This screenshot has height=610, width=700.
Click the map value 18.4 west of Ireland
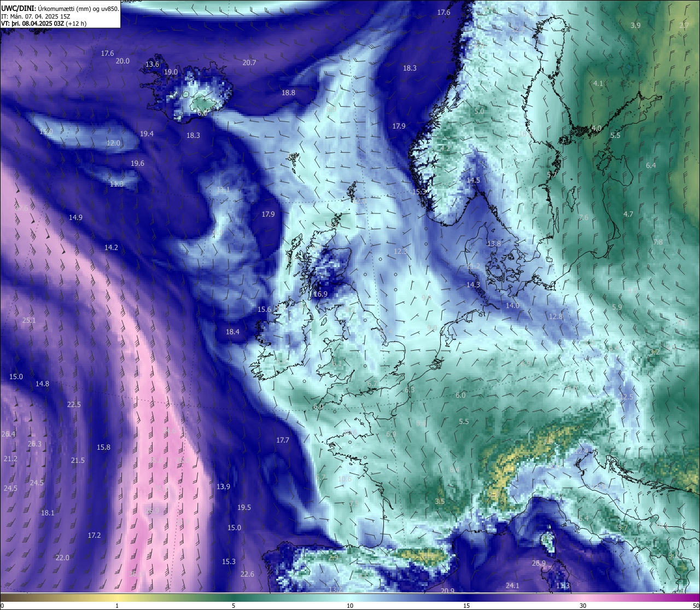tap(232, 332)
